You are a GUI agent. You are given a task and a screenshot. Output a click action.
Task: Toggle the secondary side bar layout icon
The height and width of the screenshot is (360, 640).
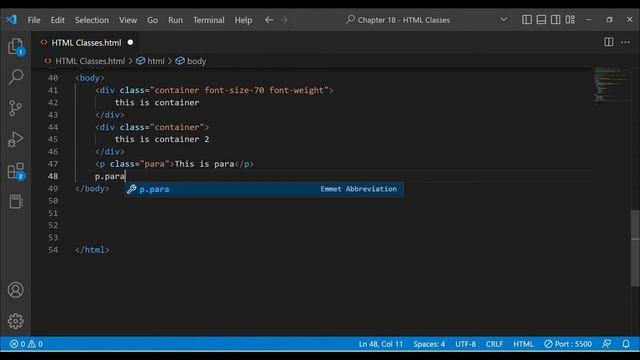click(556, 20)
